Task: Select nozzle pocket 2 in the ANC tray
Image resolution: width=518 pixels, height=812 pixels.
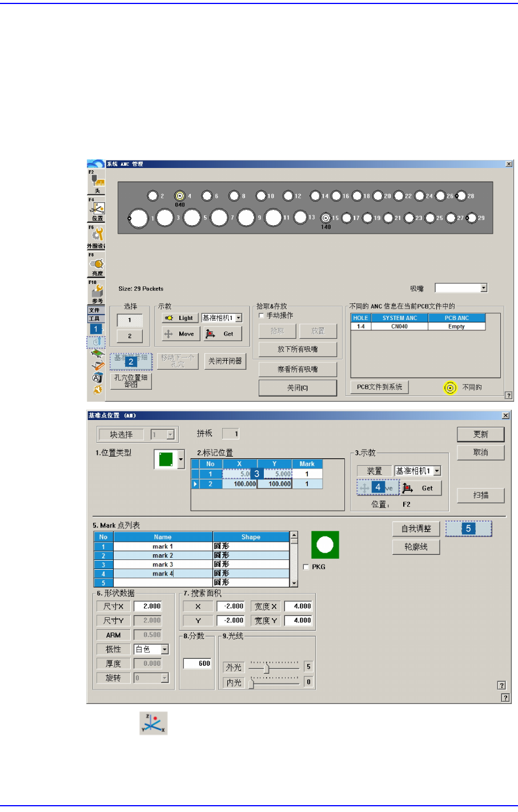Action: coord(152,196)
